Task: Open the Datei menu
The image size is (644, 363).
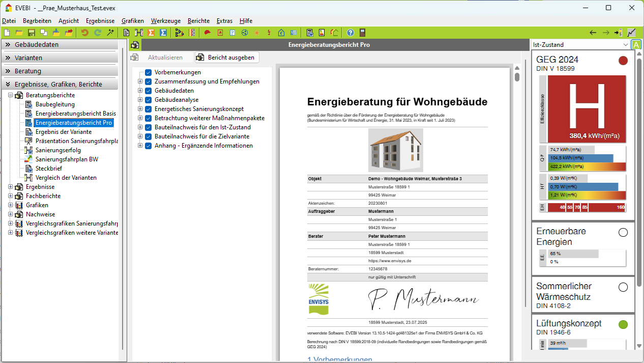Action: point(9,21)
